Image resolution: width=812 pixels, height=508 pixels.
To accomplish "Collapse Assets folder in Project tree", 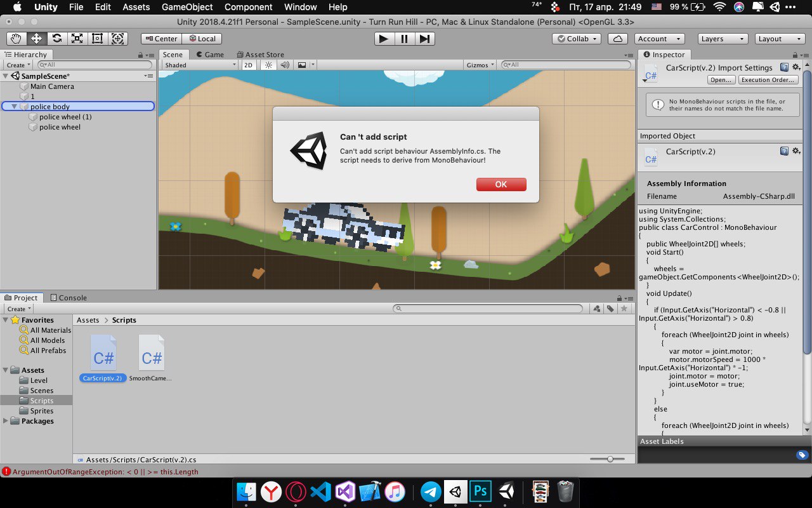I will 6,370.
